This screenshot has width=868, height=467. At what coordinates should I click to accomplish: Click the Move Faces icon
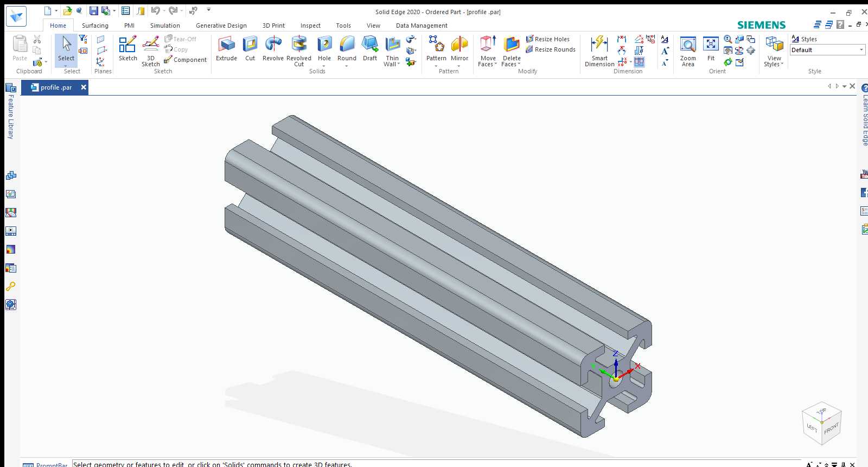click(x=488, y=45)
